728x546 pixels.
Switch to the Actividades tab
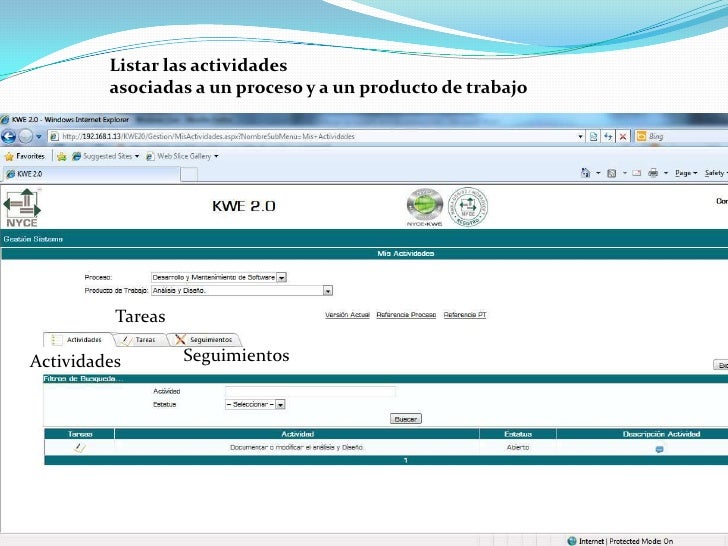click(x=78, y=340)
